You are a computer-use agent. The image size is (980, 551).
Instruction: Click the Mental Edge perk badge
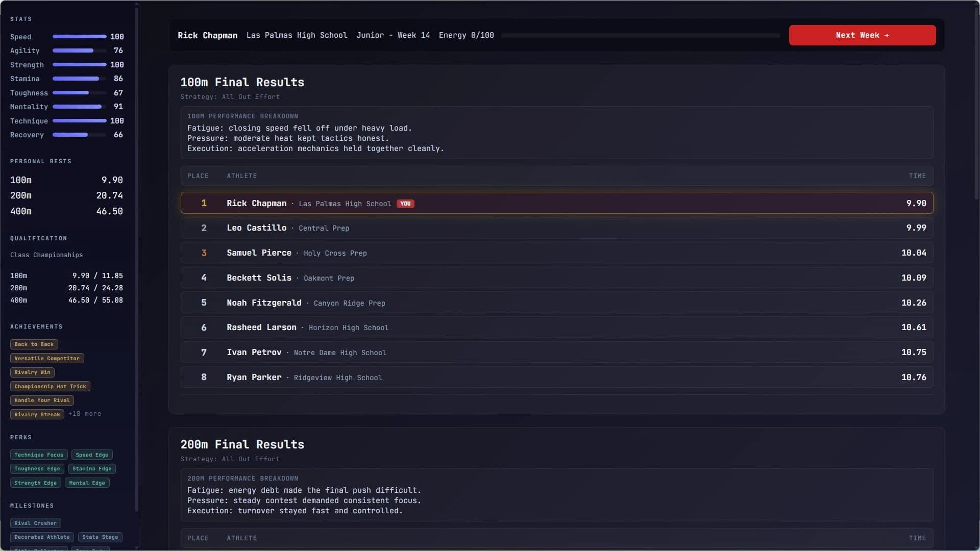(87, 483)
